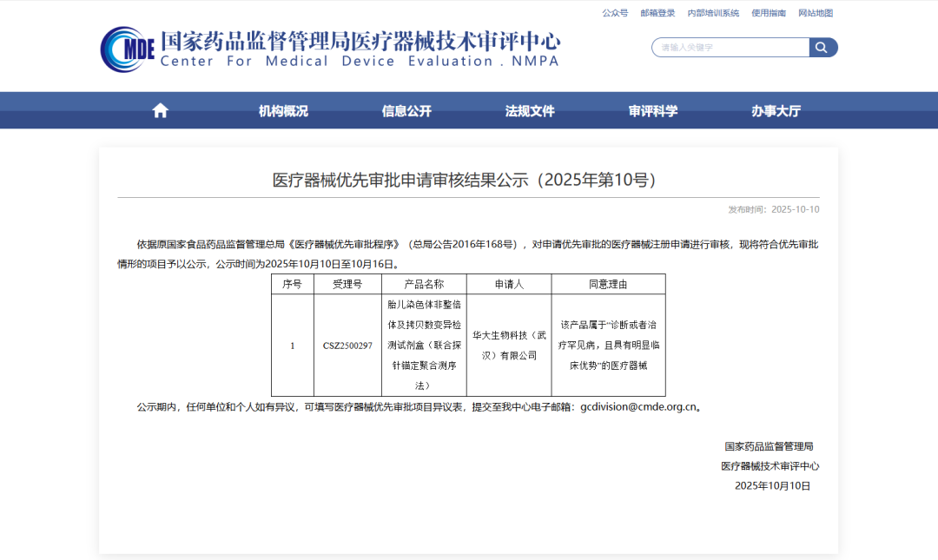Open the 公众号 link

[x=615, y=13]
